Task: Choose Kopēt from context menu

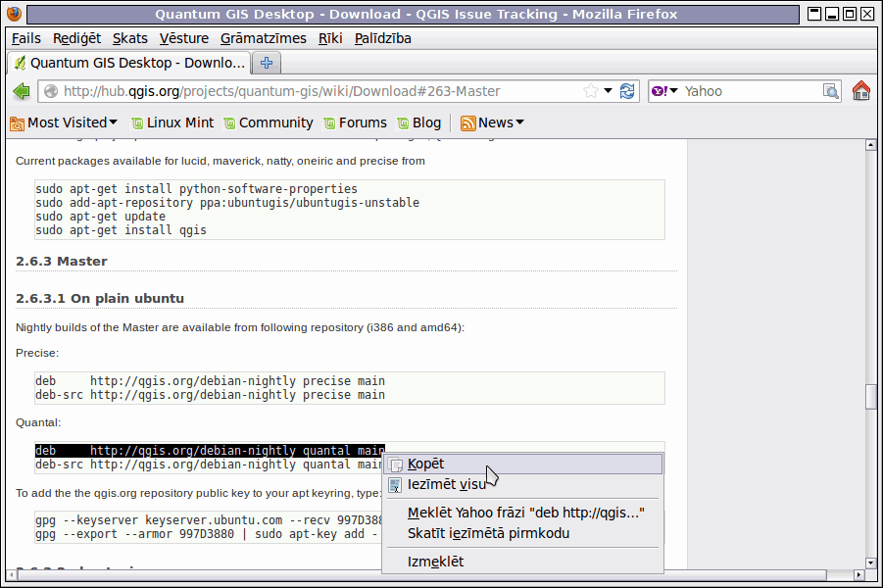Action: click(x=522, y=465)
